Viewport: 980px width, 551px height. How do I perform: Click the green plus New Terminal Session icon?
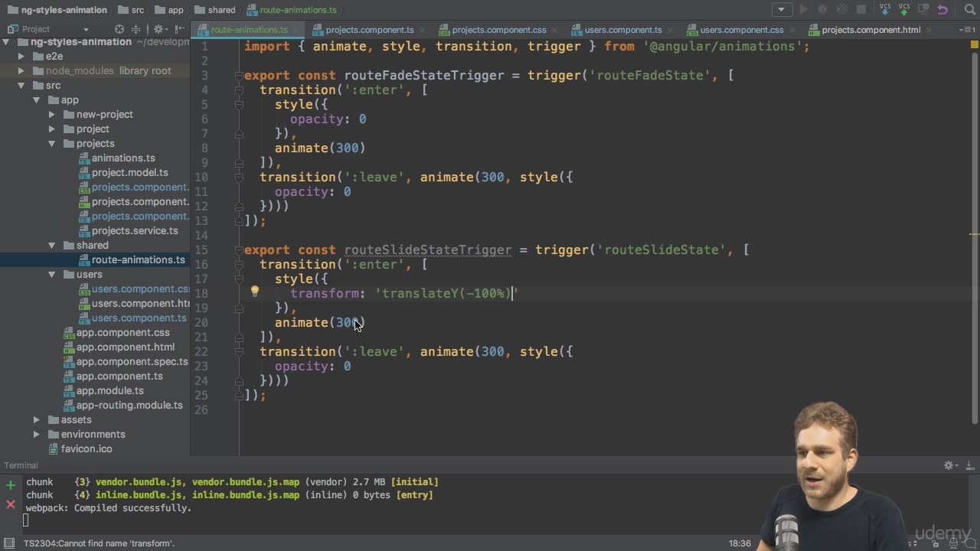(x=11, y=485)
